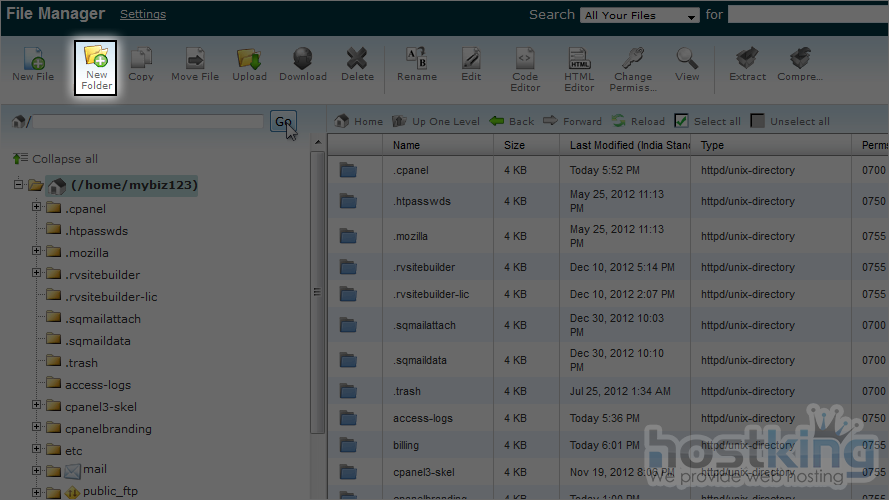Expand the cpanel3-skel tree node
Image resolution: width=889 pixels, height=500 pixels.
point(37,406)
